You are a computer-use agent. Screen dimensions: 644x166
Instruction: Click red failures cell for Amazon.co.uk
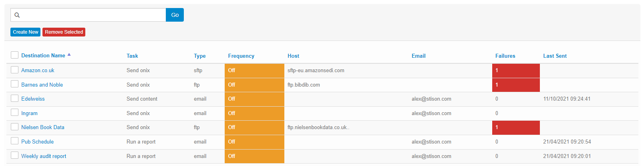click(516, 71)
